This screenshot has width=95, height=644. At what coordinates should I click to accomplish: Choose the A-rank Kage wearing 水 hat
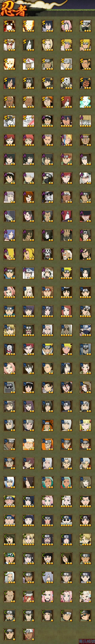click(x=28, y=273)
